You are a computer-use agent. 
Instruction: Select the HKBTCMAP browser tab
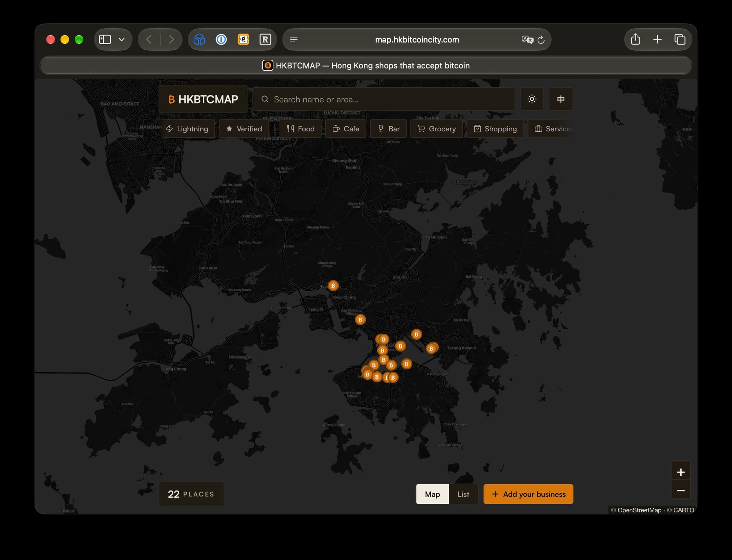click(366, 65)
